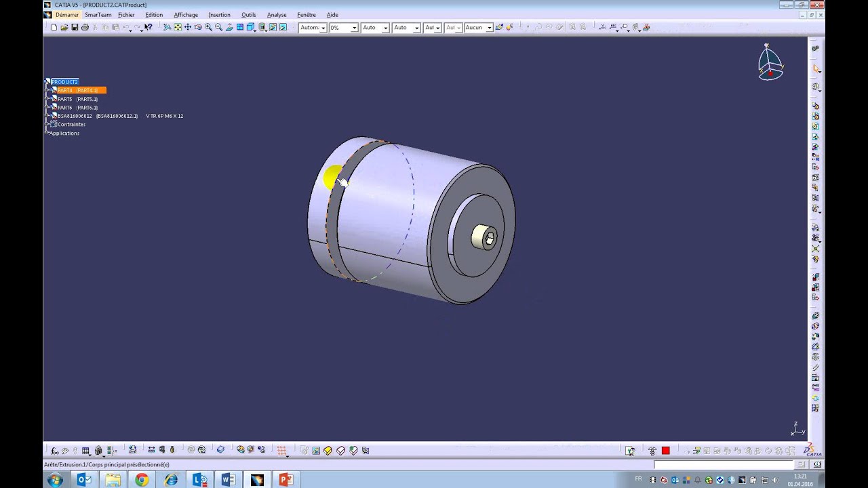Activate the Rotate view tool
868x488 pixels.
pyautogui.click(x=198, y=27)
